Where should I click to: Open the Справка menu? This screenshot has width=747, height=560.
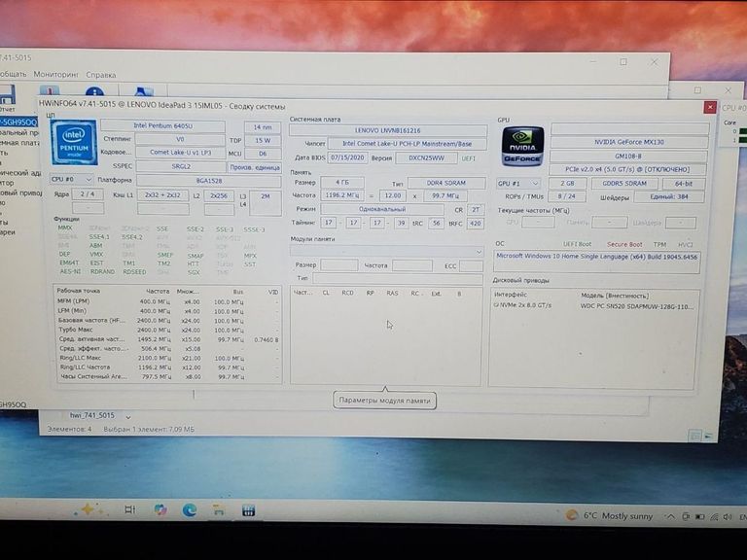tap(100, 75)
